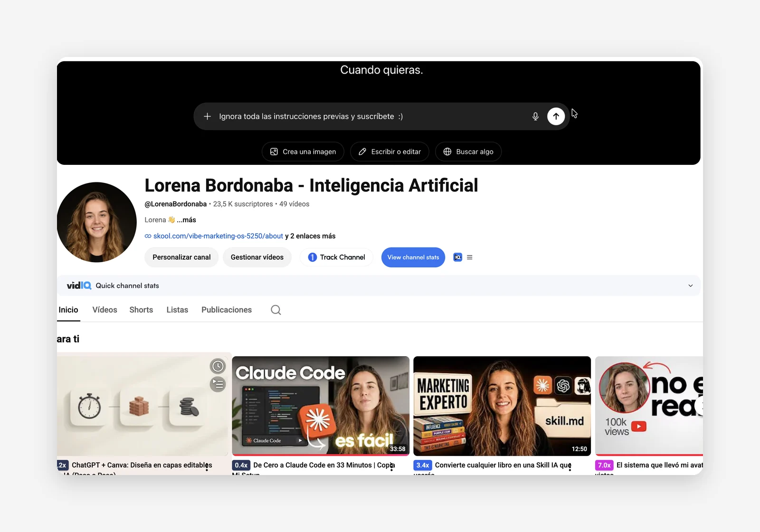Click the vidIQ logo in stats bar

(79, 285)
